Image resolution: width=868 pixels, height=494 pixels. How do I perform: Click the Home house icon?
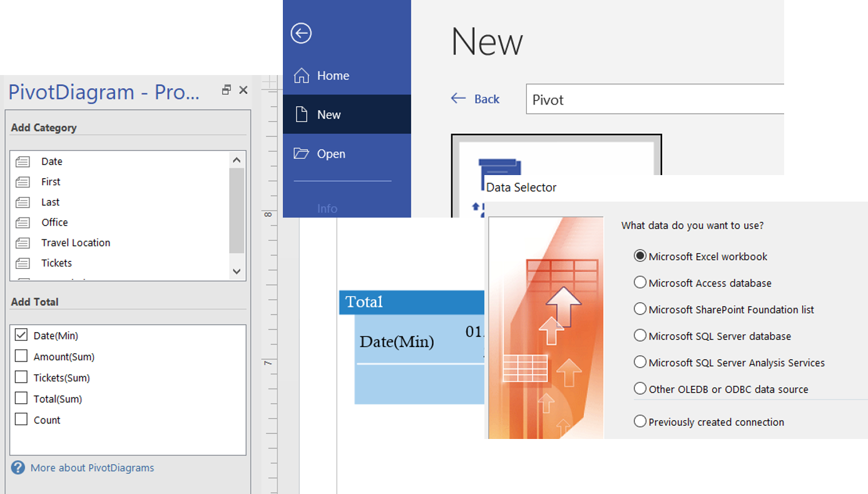coord(302,76)
